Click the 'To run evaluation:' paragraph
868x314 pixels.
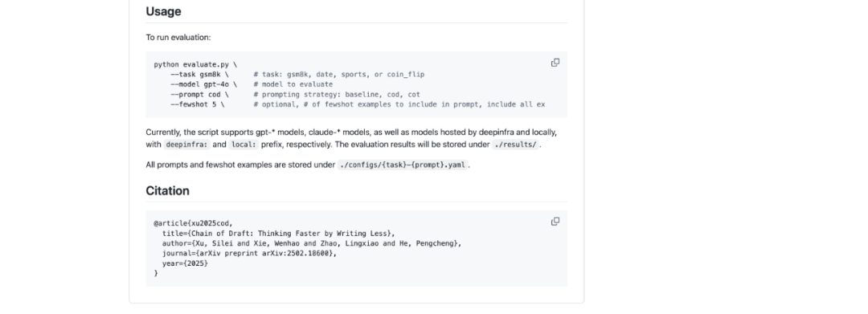click(x=178, y=38)
